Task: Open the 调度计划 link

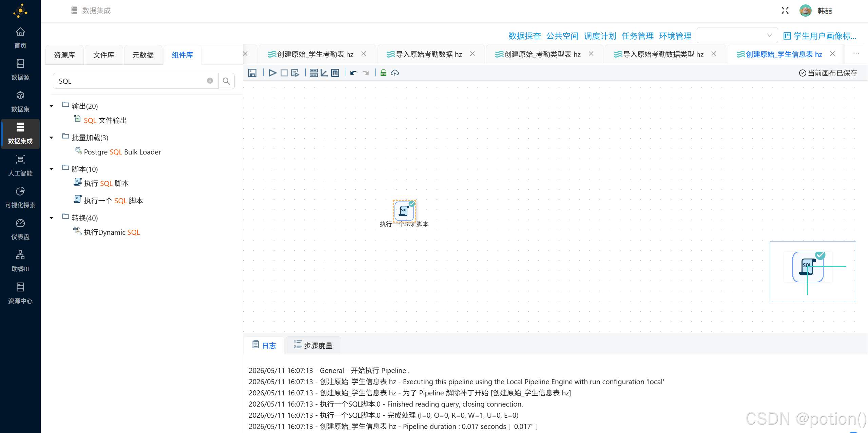Action: 600,36
